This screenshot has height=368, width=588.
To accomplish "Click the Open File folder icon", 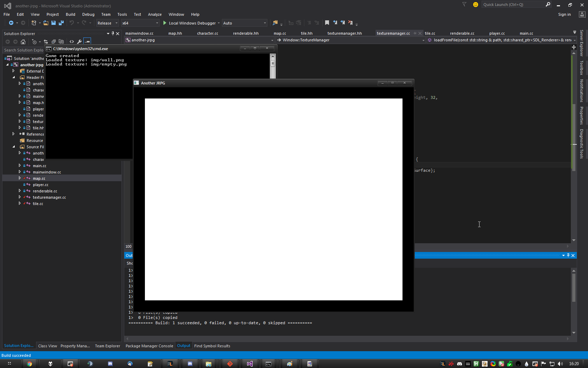I will coord(46,23).
